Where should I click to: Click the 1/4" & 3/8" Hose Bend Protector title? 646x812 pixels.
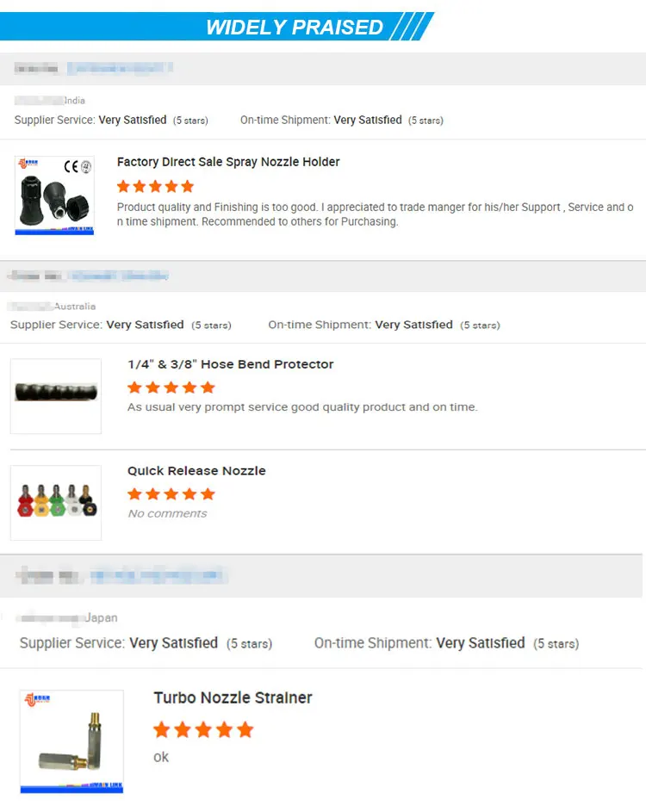[230, 364]
